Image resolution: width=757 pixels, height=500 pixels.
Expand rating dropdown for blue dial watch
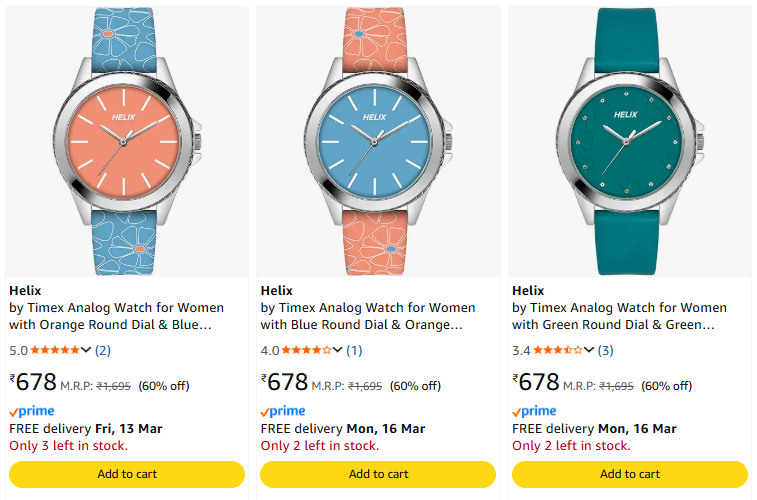(338, 350)
